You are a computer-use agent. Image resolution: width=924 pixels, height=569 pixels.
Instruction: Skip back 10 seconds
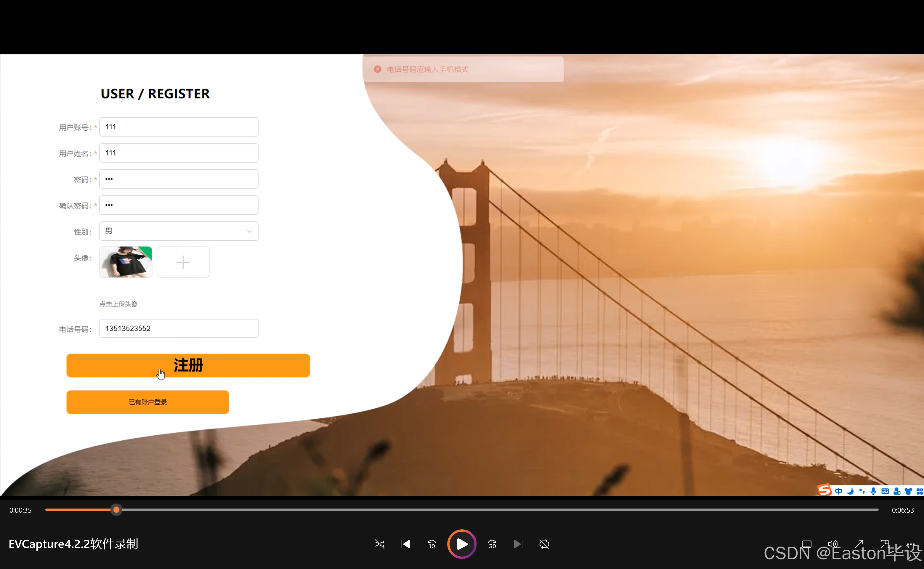click(431, 544)
